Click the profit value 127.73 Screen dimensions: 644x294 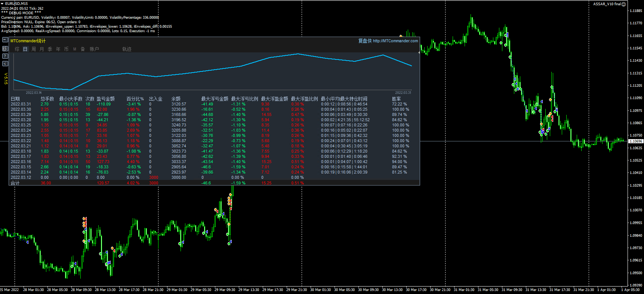[103, 162]
